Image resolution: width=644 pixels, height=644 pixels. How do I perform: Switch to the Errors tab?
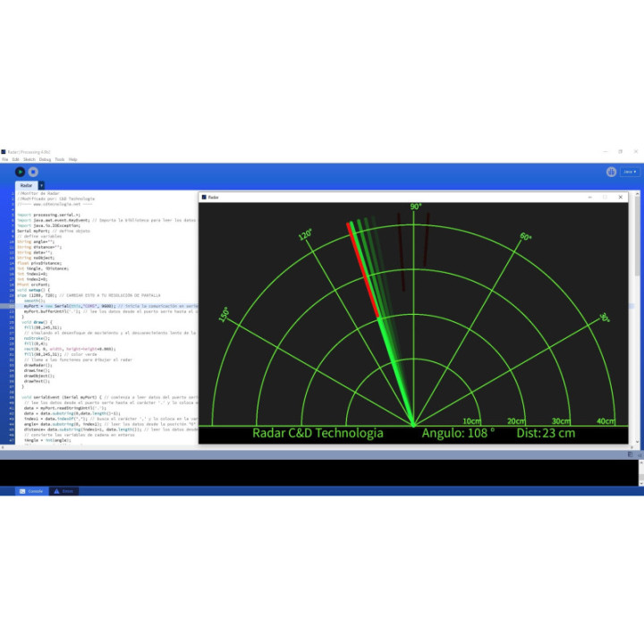pos(64,491)
